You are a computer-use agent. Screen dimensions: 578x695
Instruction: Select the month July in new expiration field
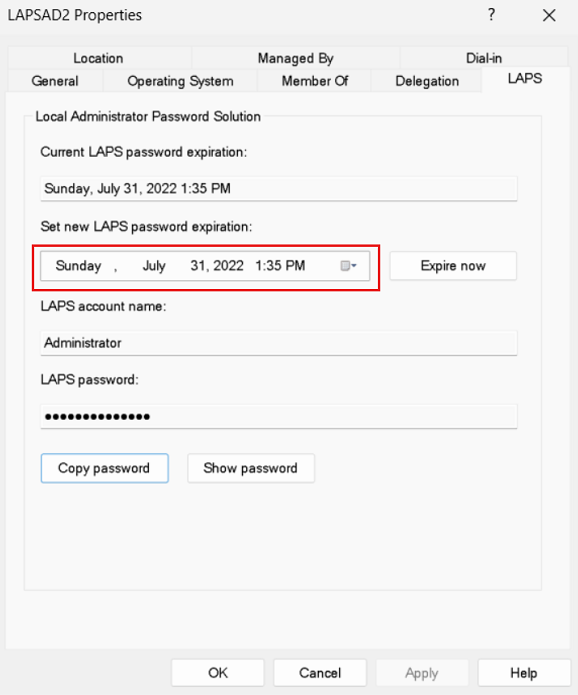(x=154, y=266)
